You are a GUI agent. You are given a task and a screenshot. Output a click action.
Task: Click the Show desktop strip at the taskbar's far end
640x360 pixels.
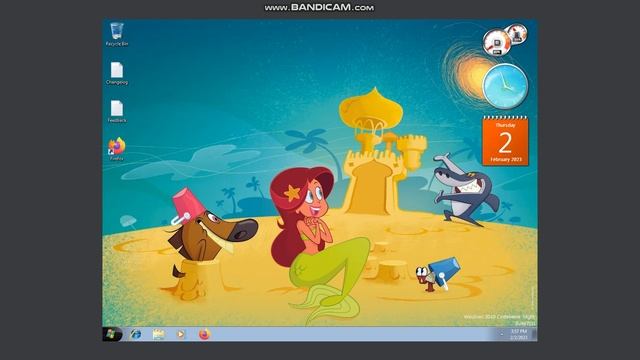[x=535, y=334]
